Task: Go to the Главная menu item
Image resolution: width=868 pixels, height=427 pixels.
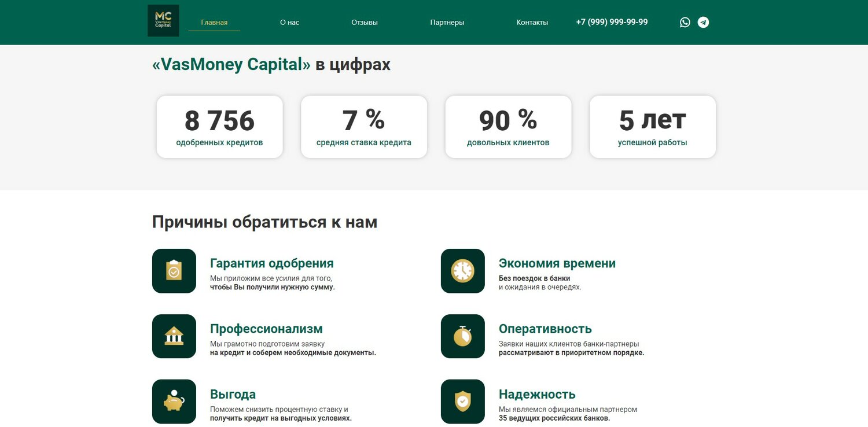Action: click(214, 23)
